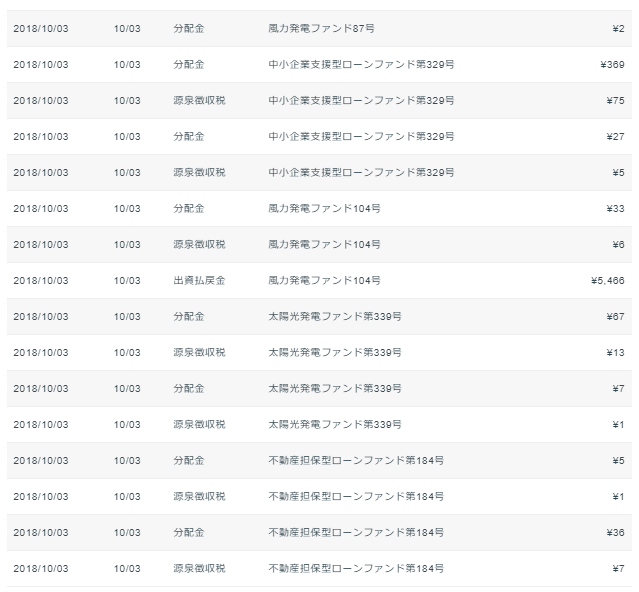Click the ¥2 amount for 風力発電ファンド87号

[618, 29]
